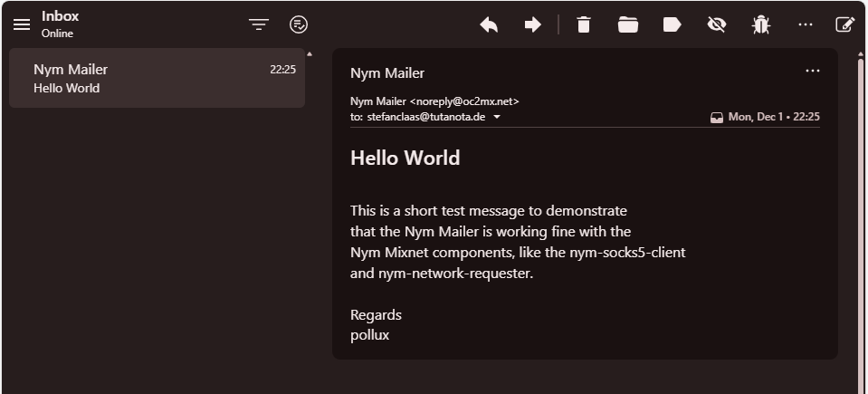Open three-dot menu in message header

tap(812, 71)
